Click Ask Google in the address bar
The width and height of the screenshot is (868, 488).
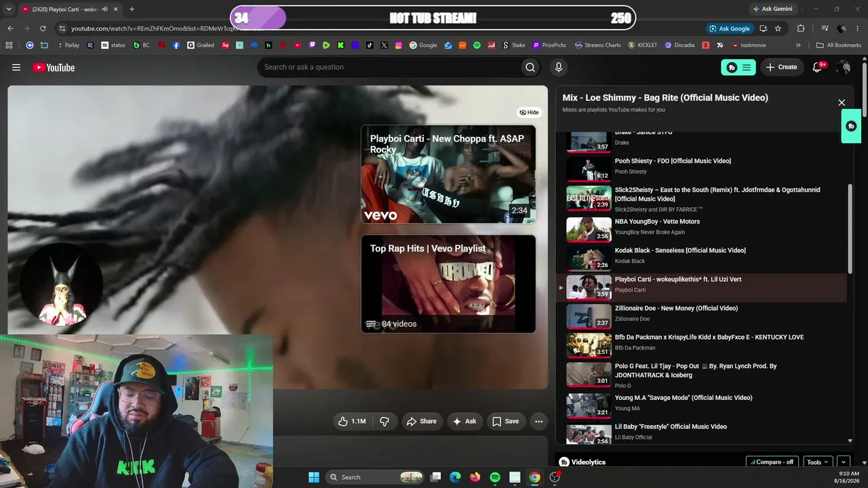730,28
